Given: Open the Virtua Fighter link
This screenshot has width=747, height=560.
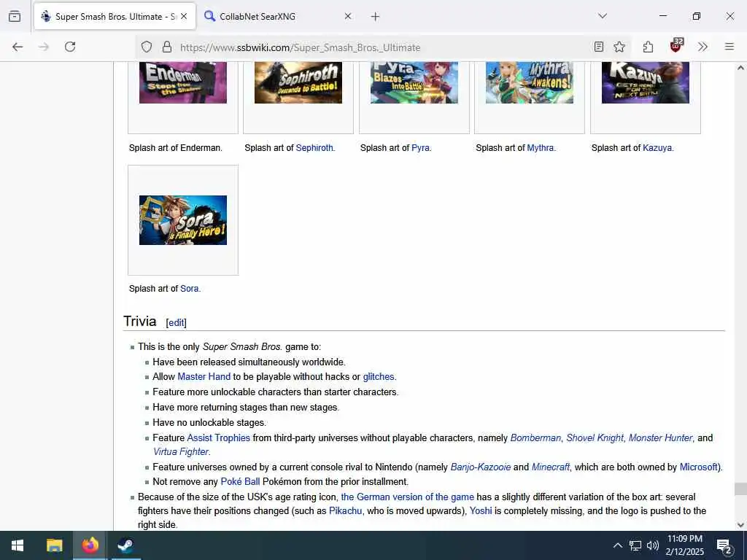Looking at the screenshot, I should (181, 451).
